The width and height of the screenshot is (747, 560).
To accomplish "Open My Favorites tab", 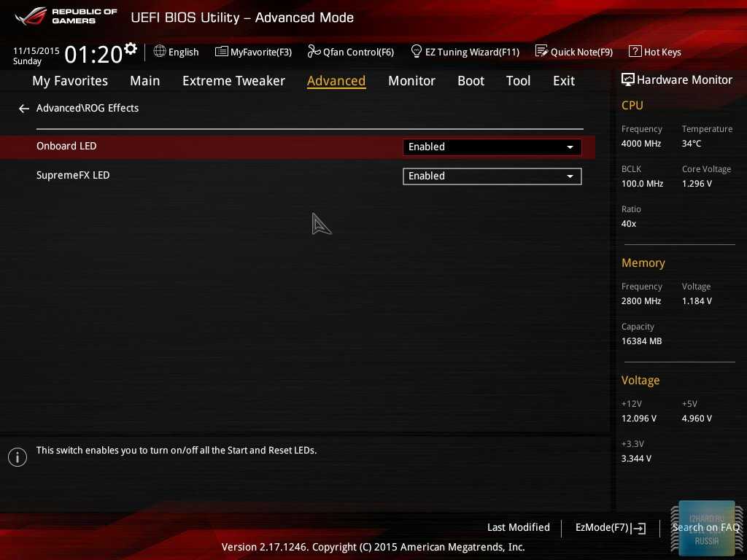I will [x=70, y=81].
